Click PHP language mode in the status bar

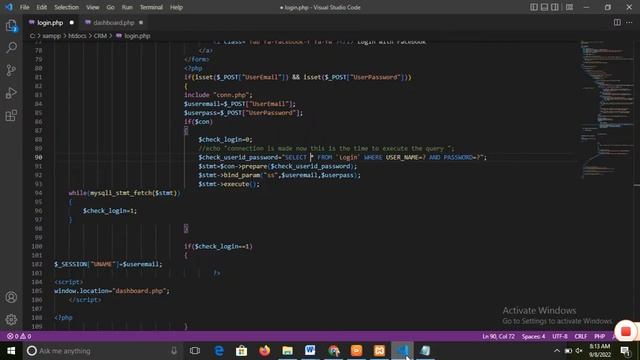(599, 336)
